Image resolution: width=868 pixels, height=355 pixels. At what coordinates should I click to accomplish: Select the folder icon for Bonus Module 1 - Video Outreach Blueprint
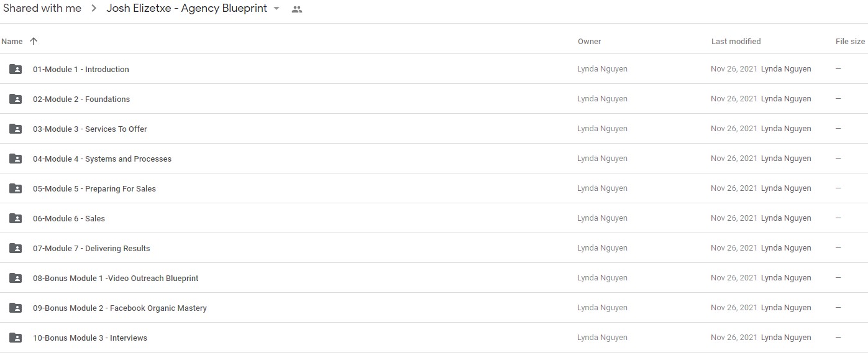[16, 278]
